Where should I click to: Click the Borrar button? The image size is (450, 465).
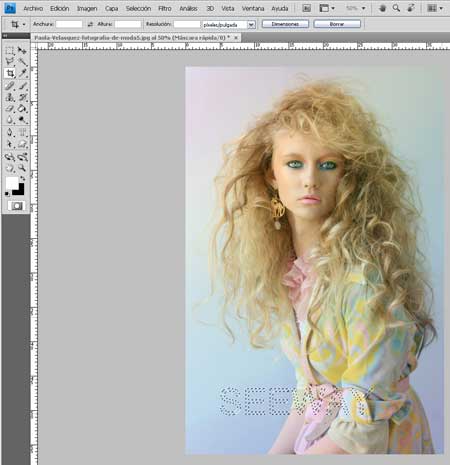tap(337, 24)
